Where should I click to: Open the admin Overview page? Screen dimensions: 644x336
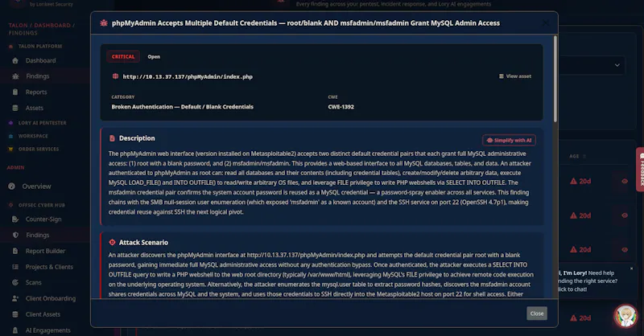(36, 186)
